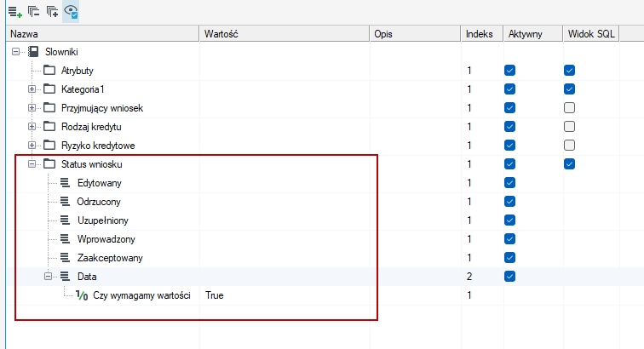This screenshot has width=644, height=349.
Task: Toggle the show active eye toolbar icon
Action: click(71, 12)
